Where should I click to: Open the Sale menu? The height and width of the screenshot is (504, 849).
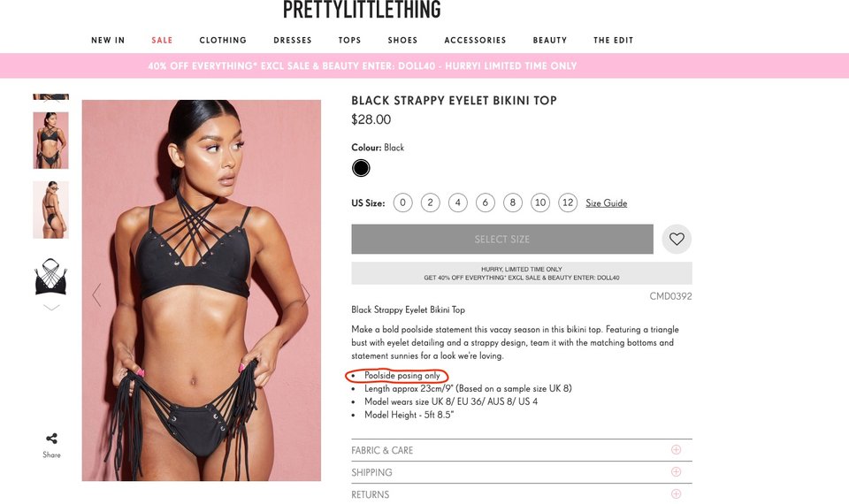[x=162, y=40]
